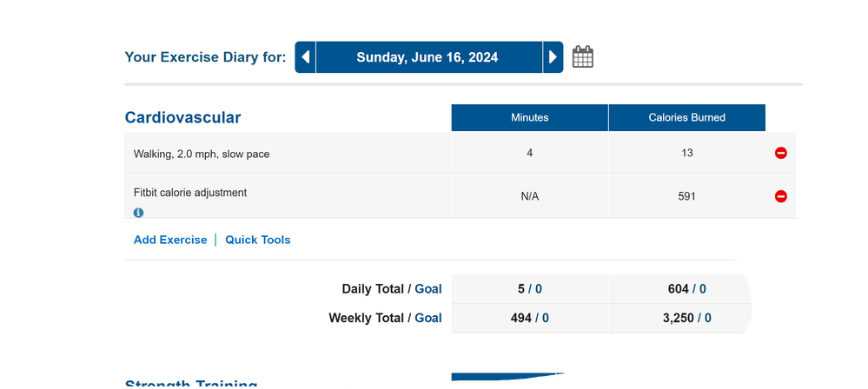The height and width of the screenshot is (389, 868).
Task: Click the Add Exercise link
Action: [170, 240]
